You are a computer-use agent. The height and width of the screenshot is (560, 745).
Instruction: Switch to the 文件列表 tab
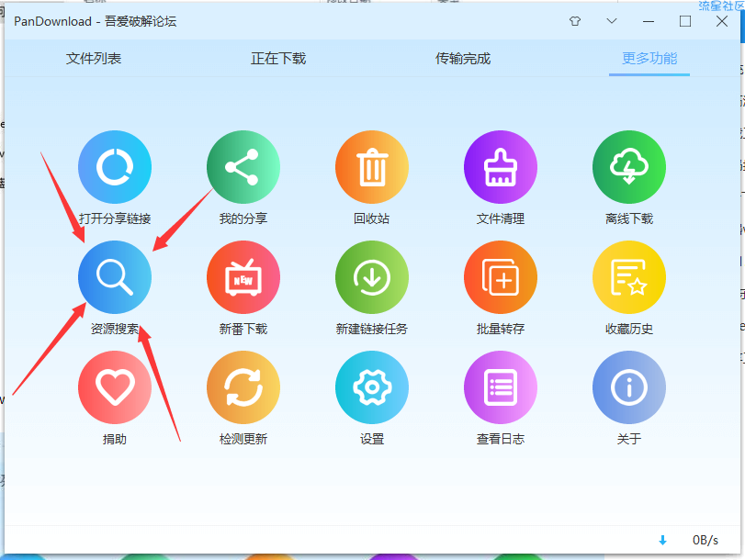[94, 59]
